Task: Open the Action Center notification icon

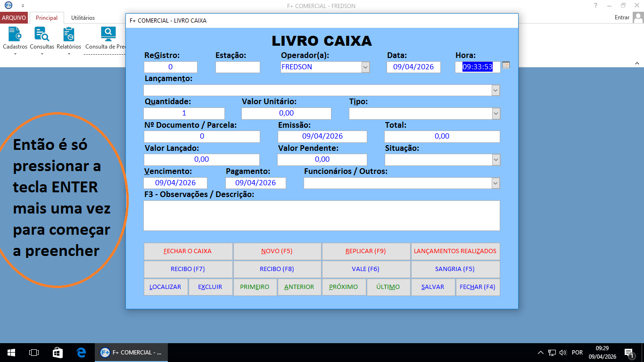Action: click(629, 352)
